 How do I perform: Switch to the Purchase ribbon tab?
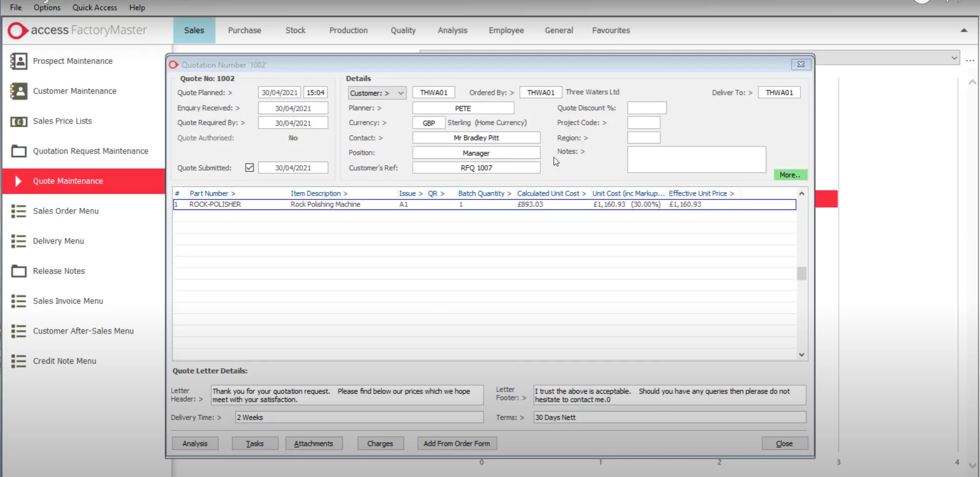tap(244, 30)
